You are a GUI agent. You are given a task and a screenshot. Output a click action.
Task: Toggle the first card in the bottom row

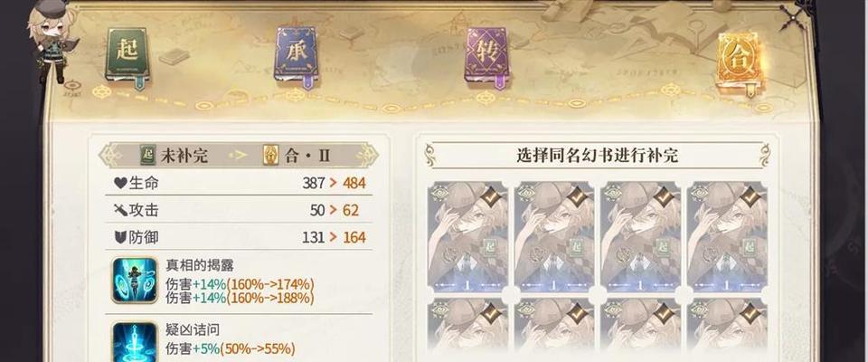click(467, 327)
